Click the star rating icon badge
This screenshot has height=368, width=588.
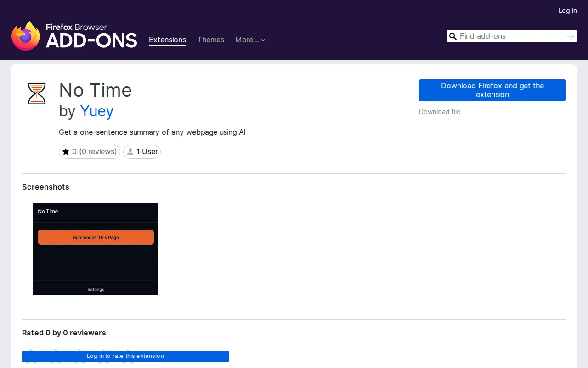[66, 152]
